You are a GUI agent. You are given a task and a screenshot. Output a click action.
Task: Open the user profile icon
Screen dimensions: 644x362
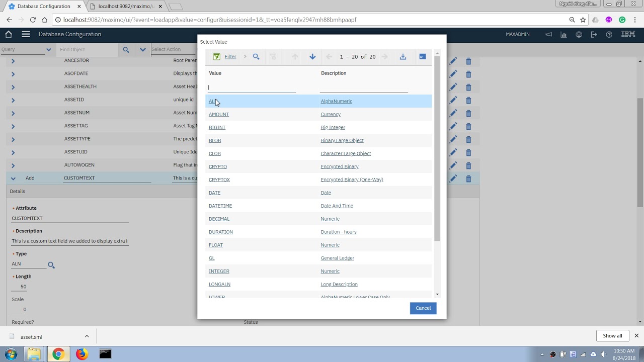coord(579,34)
